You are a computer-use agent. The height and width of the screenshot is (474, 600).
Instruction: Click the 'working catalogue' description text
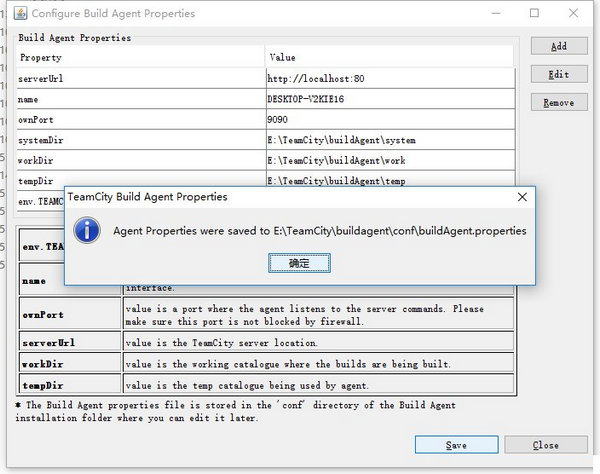click(288, 364)
